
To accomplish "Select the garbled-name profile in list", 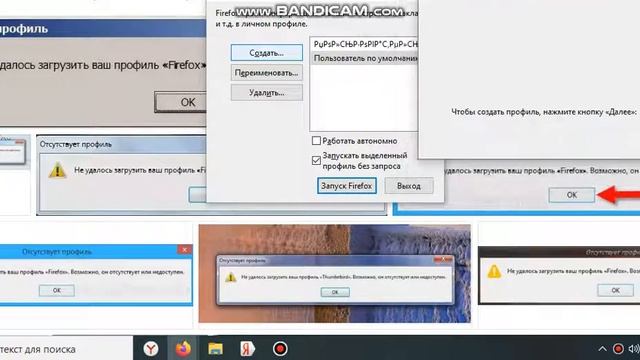I will tap(364, 44).
